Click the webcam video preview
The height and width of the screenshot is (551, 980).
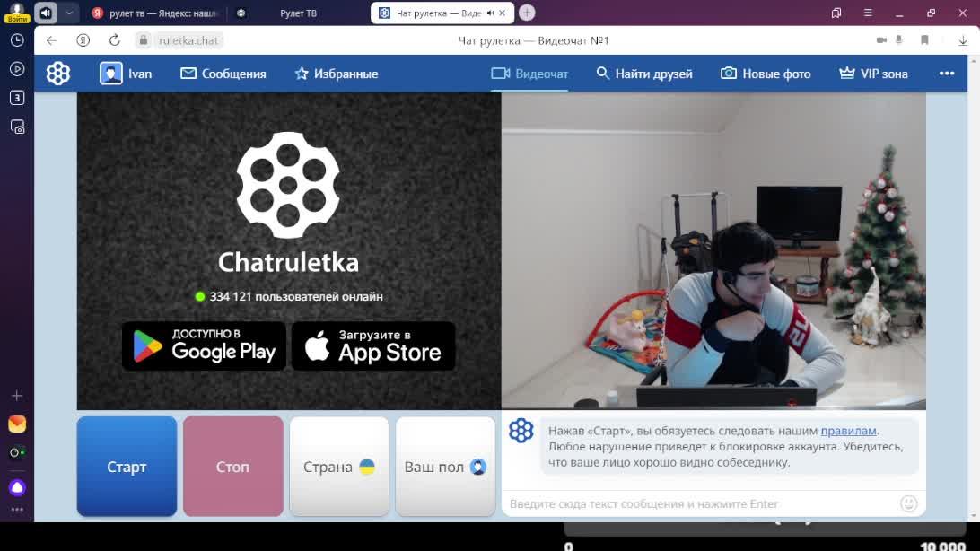point(713,251)
